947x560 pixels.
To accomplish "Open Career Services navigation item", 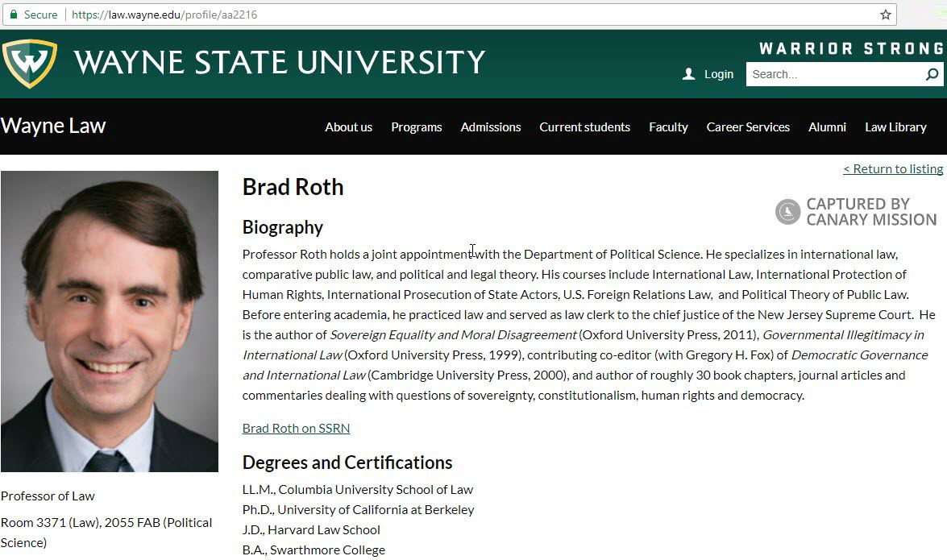I will (x=748, y=127).
